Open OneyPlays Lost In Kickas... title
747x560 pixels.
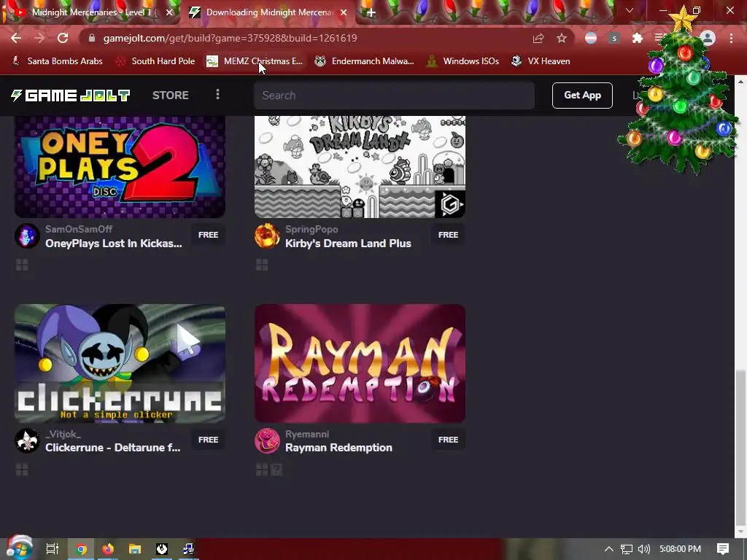point(113,244)
